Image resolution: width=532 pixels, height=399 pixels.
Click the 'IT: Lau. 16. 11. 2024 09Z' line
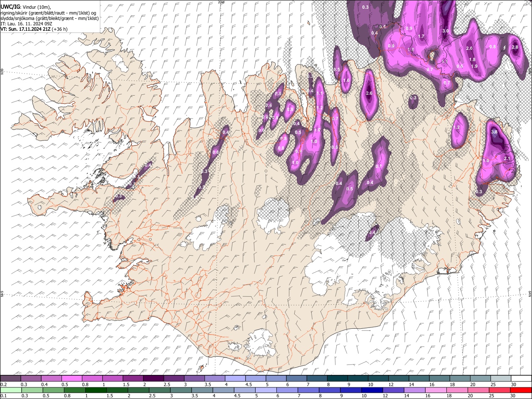click(x=26, y=24)
